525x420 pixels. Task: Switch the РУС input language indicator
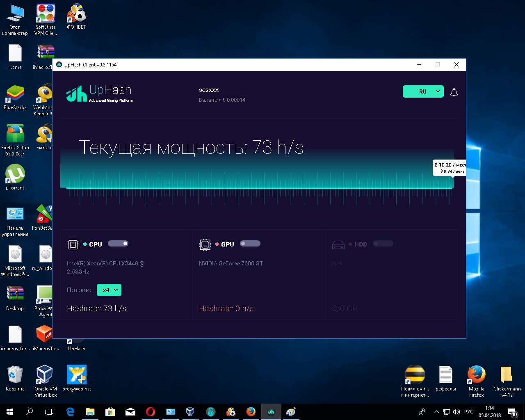468,412
